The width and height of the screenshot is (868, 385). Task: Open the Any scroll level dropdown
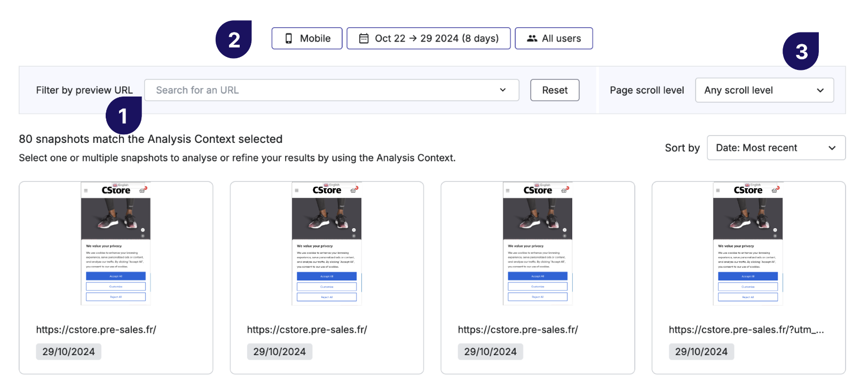tap(764, 90)
